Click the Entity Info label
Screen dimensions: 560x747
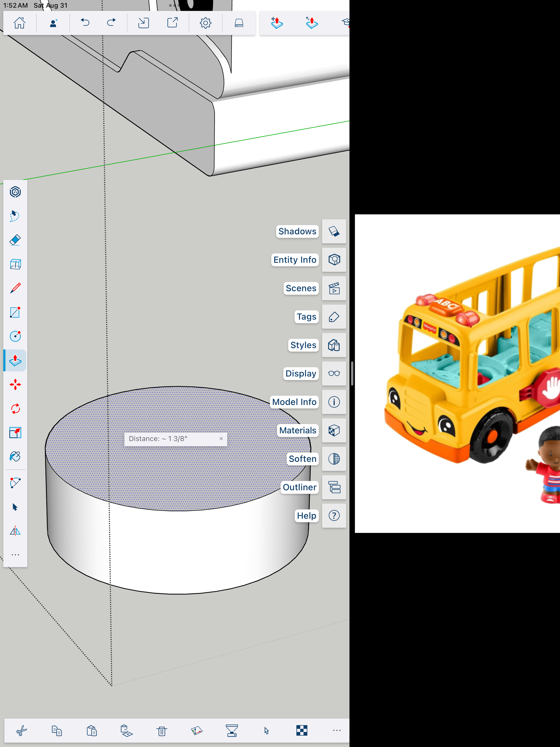295,260
